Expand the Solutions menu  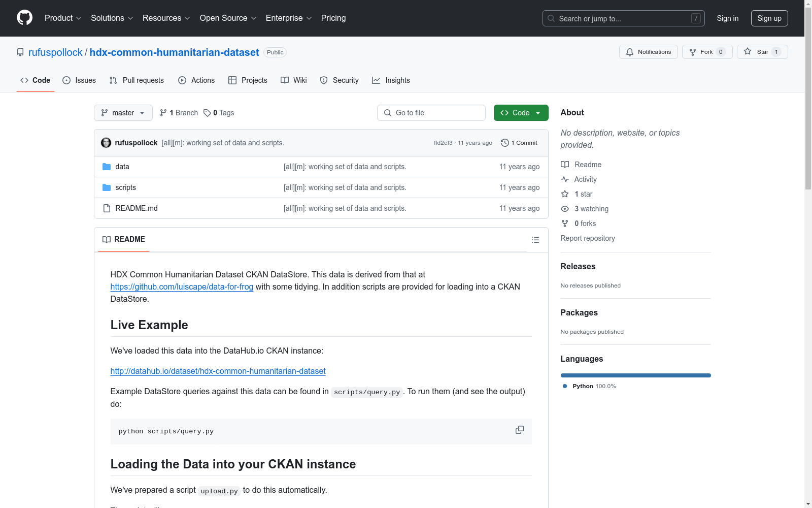(x=112, y=18)
